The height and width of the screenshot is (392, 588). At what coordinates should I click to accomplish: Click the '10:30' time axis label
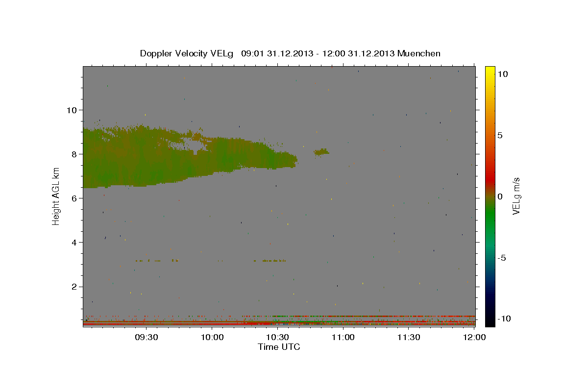click(x=277, y=338)
